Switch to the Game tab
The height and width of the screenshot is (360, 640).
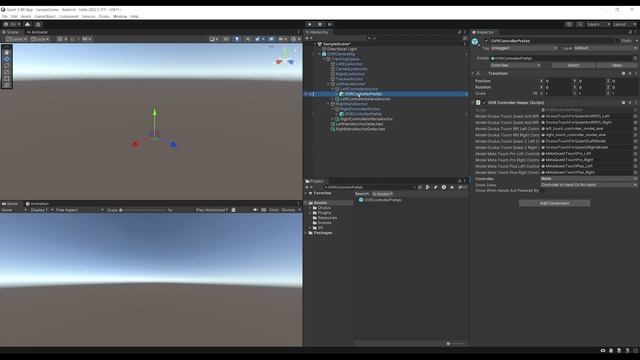10,204
